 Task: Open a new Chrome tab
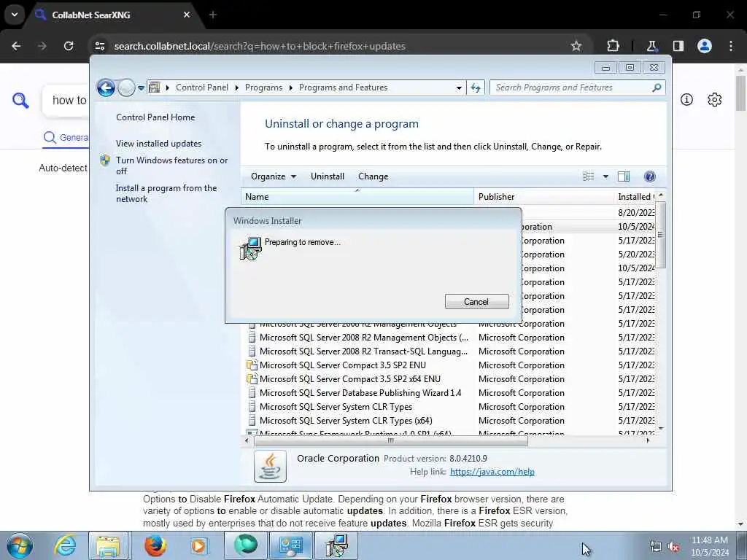click(x=213, y=15)
